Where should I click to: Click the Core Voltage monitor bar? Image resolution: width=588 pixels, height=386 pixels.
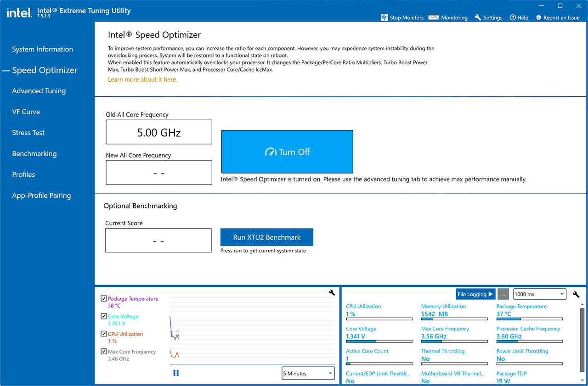379,341
